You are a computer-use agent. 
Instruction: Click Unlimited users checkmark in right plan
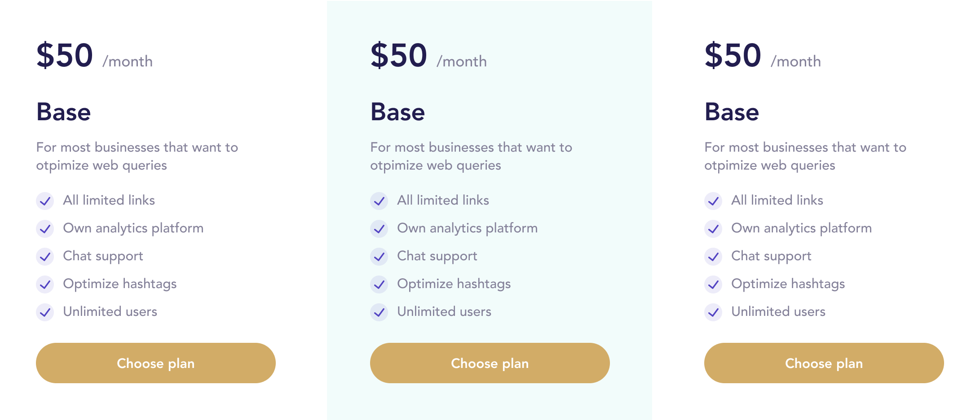[x=713, y=312]
